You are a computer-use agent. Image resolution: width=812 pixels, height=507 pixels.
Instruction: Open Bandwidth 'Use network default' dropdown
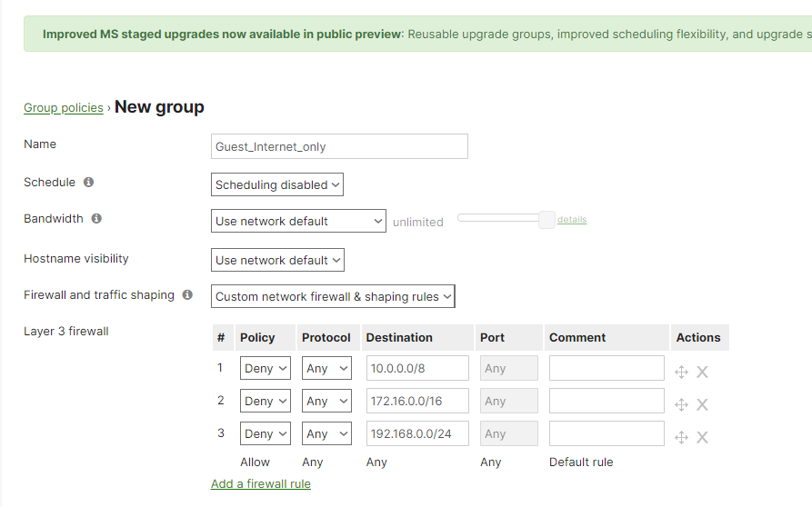coord(298,221)
